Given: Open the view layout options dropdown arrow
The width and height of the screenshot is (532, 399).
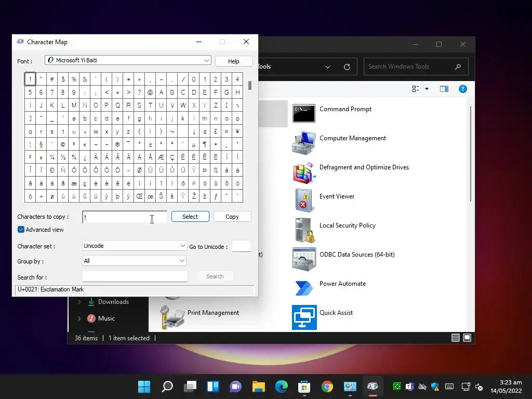Looking at the screenshot, I should click(427, 89).
